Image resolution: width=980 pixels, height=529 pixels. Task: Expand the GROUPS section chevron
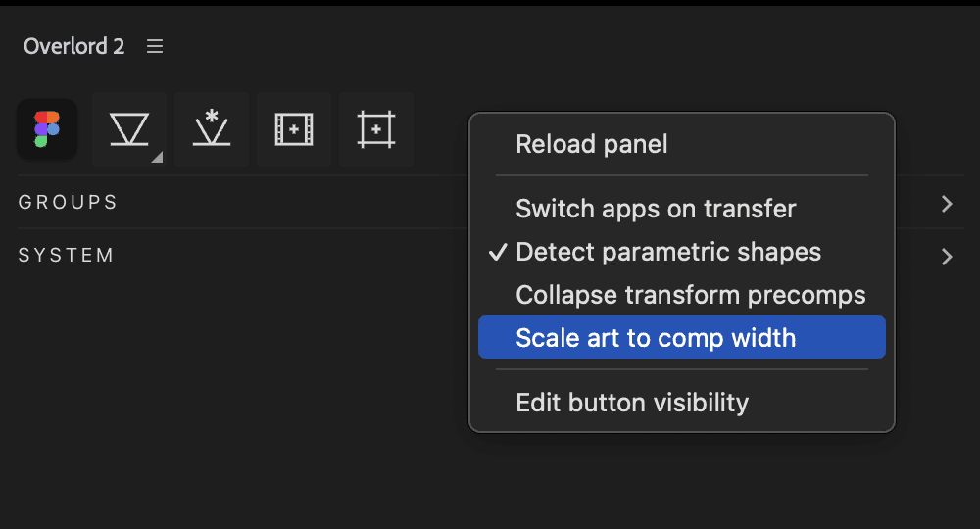(x=947, y=204)
